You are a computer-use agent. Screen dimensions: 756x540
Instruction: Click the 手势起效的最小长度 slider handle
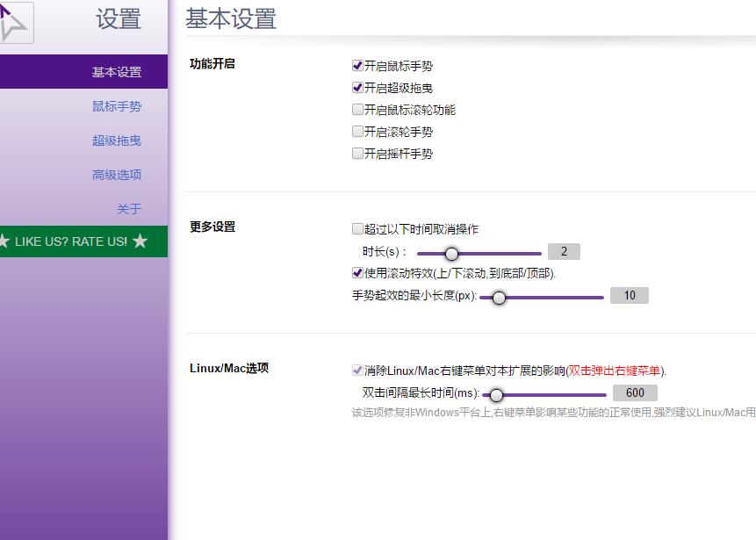[x=499, y=298]
